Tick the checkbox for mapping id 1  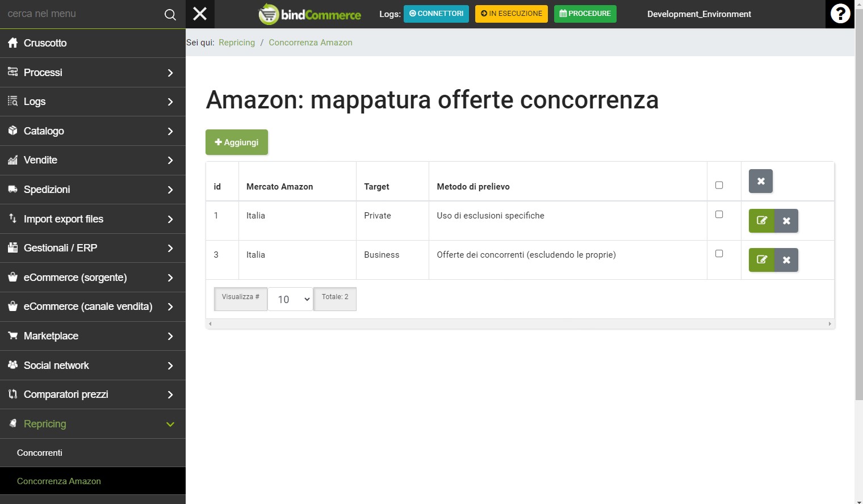coord(719,214)
